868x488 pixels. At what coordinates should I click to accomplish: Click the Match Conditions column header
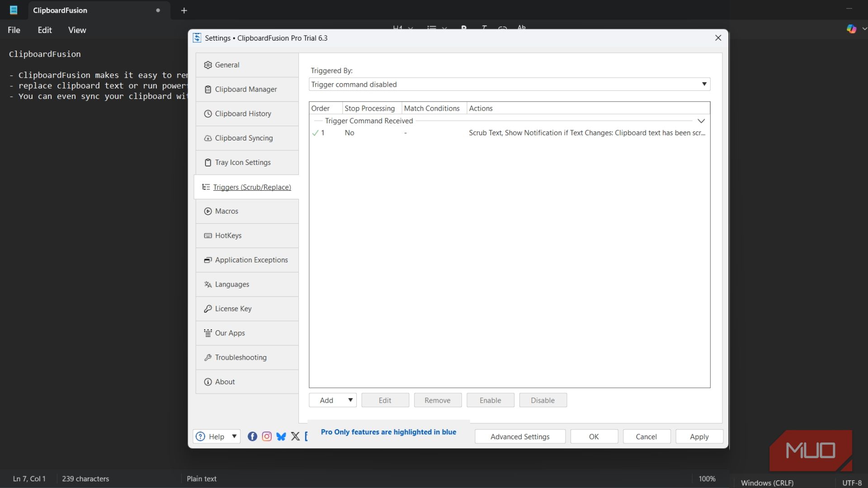point(434,108)
